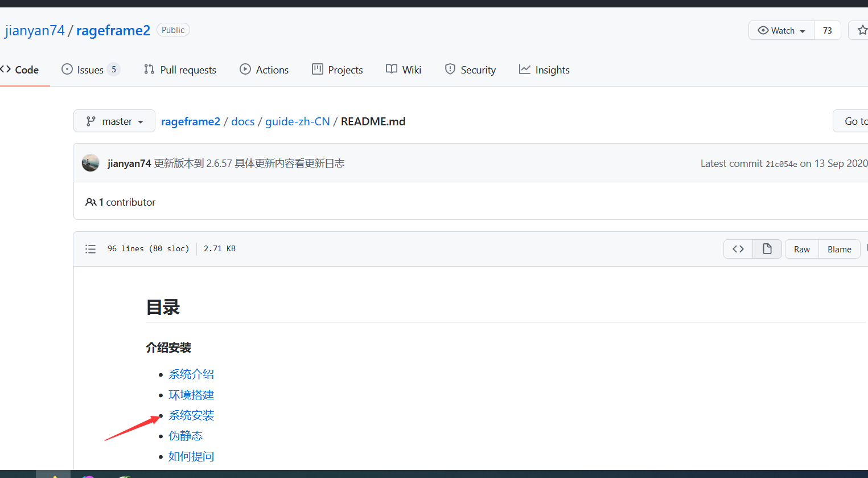Go to the Actions tab
Viewport: 868px width, 478px height.
coord(264,70)
